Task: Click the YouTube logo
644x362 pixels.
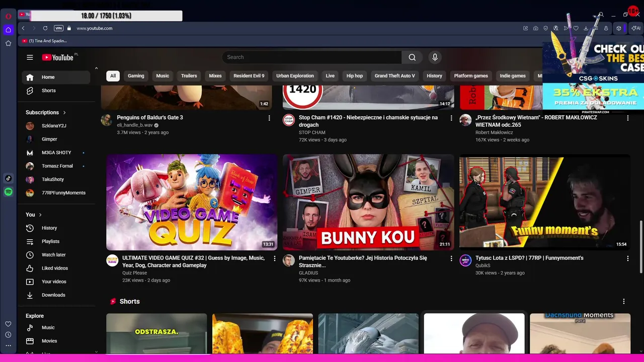Action: [x=58, y=57]
